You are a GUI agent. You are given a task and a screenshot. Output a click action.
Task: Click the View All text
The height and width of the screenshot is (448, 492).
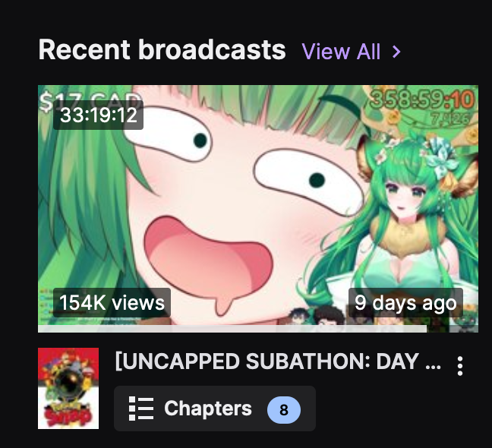pos(341,52)
